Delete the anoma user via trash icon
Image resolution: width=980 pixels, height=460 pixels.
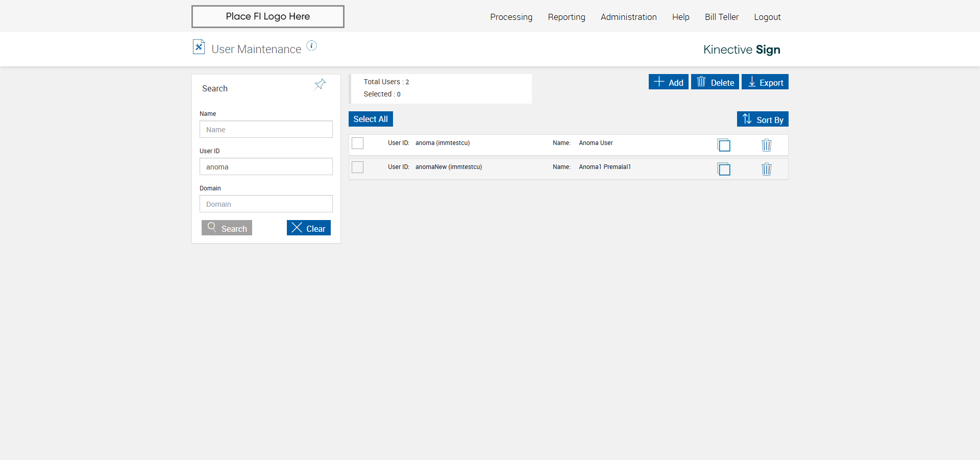[x=766, y=146]
